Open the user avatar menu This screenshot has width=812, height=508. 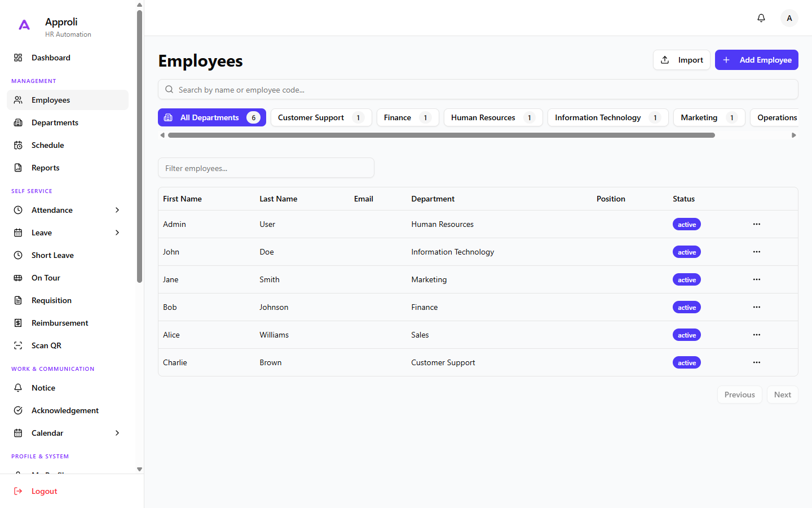[x=789, y=18]
